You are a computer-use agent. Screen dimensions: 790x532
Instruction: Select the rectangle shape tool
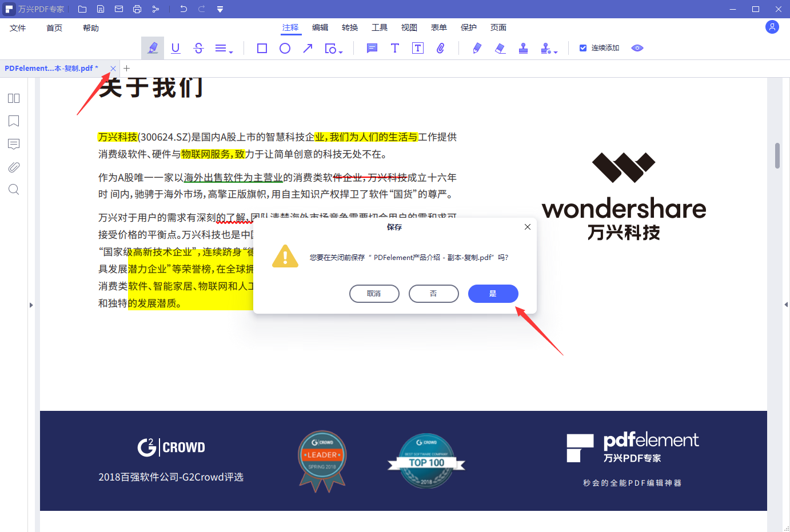click(262, 48)
